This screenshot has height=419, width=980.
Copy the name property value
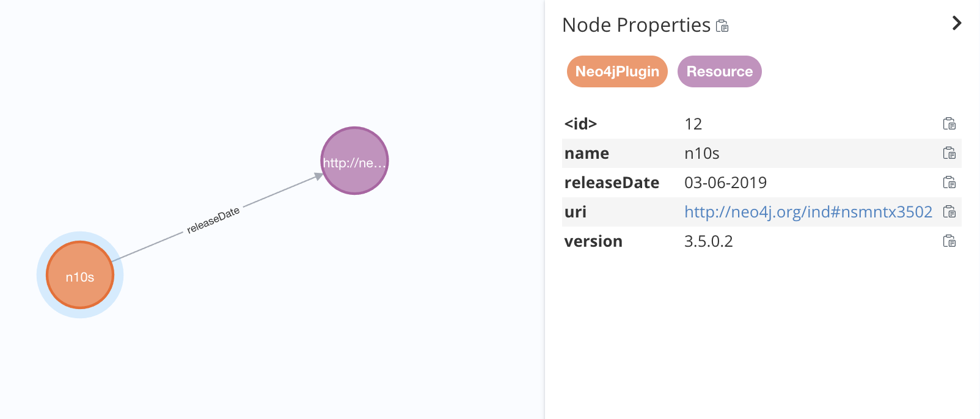[x=949, y=153]
